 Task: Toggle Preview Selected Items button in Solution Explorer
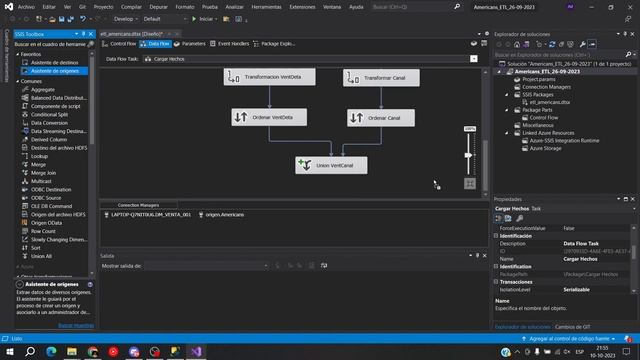coord(592,44)
